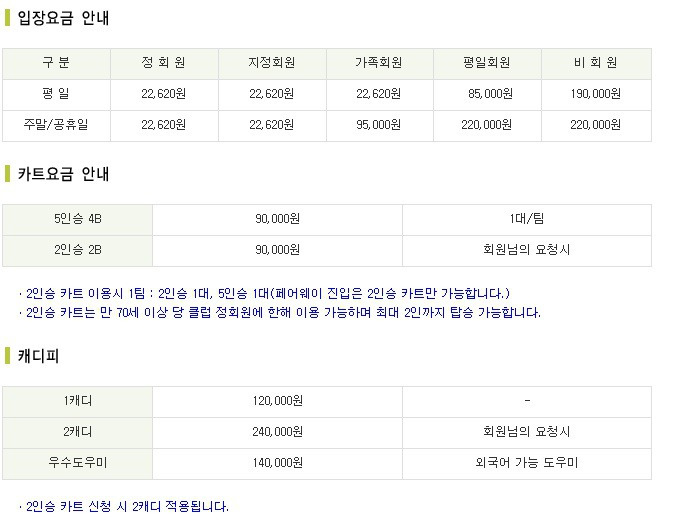
Task: Click the 캐디피 section heading
Action: pyautogui.click(x=38, y=356)
